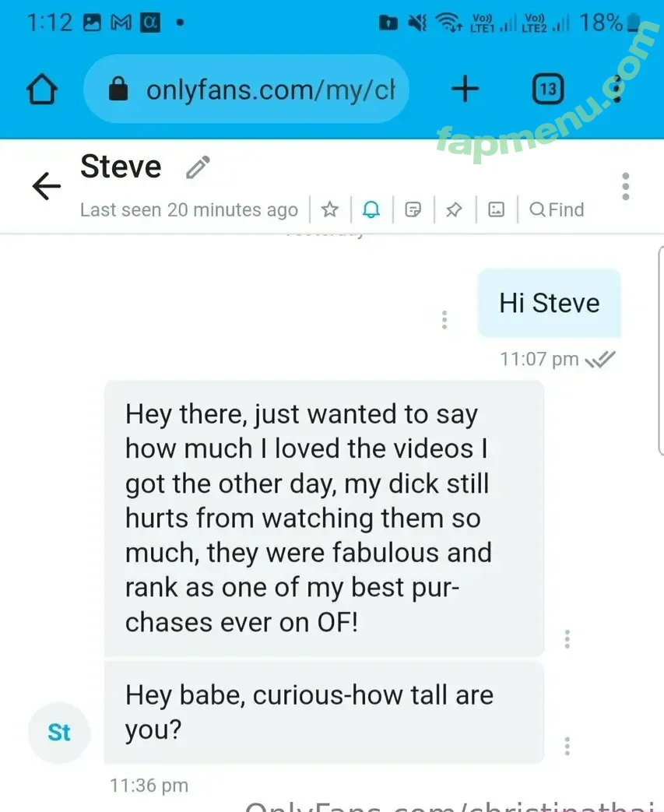Add Steve to favorites with star icon
The height and width of the screenshot is (812, 664).
pyautogui.click(x=330, y=209)
